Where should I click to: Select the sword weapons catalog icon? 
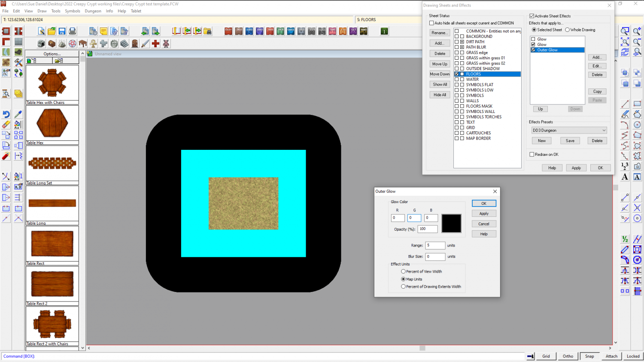[145, 44]
